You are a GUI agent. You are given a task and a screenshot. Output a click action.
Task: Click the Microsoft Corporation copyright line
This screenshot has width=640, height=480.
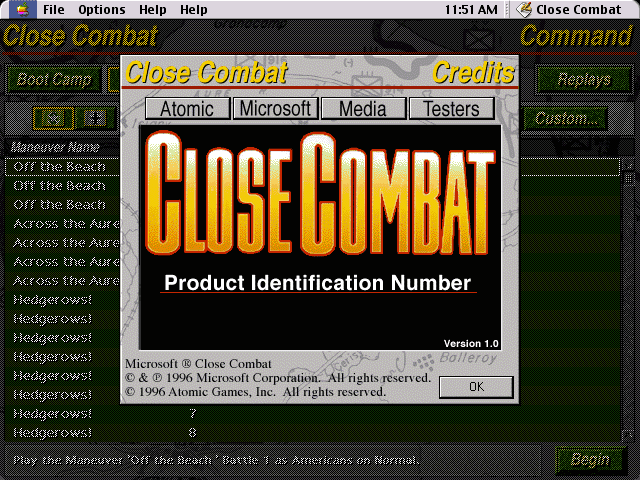278,378
